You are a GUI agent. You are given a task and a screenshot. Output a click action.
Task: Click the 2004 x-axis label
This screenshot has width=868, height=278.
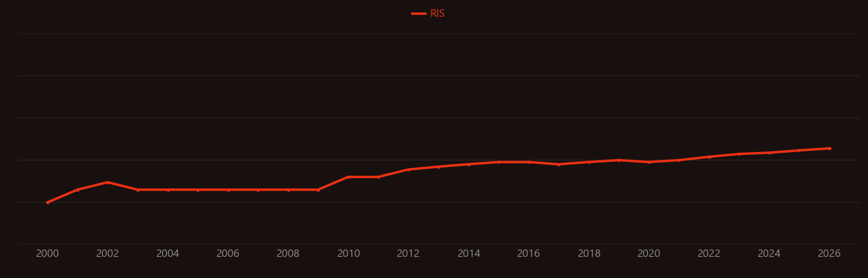point(167,254)
